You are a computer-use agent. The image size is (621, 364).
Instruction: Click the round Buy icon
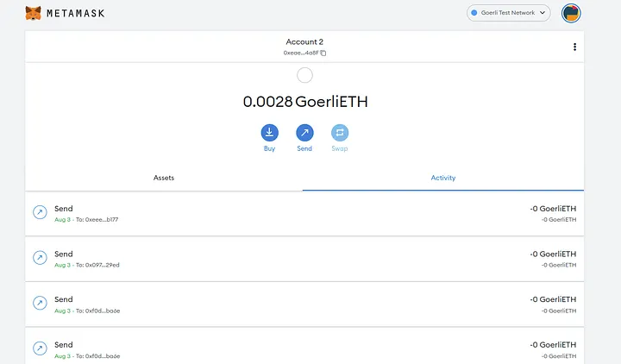tap(270, 133)
